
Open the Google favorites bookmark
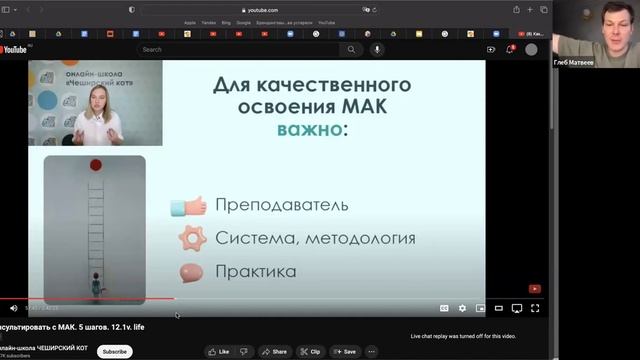coord(243,23)
